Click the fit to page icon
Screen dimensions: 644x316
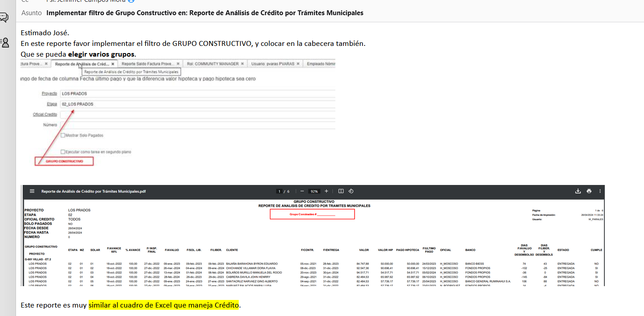[341, 191]
